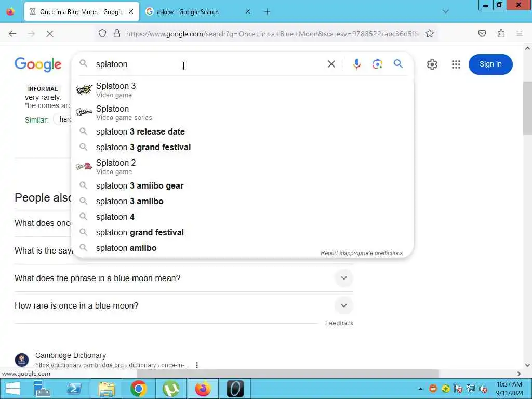Select the 'Splatoon' Video game series suggestion
Screen dimensions: 532x399
pyautogui.click(x=242, y=113)
